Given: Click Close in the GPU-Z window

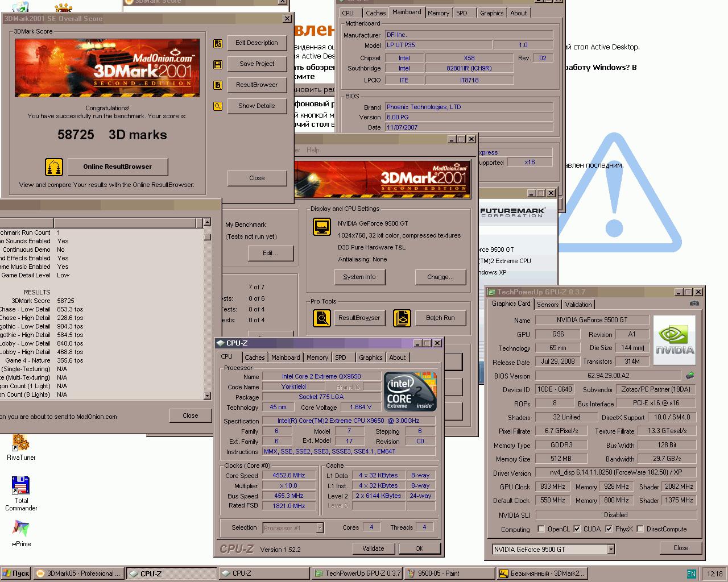Looking at the screenshot, I should [x=681, y=548].
